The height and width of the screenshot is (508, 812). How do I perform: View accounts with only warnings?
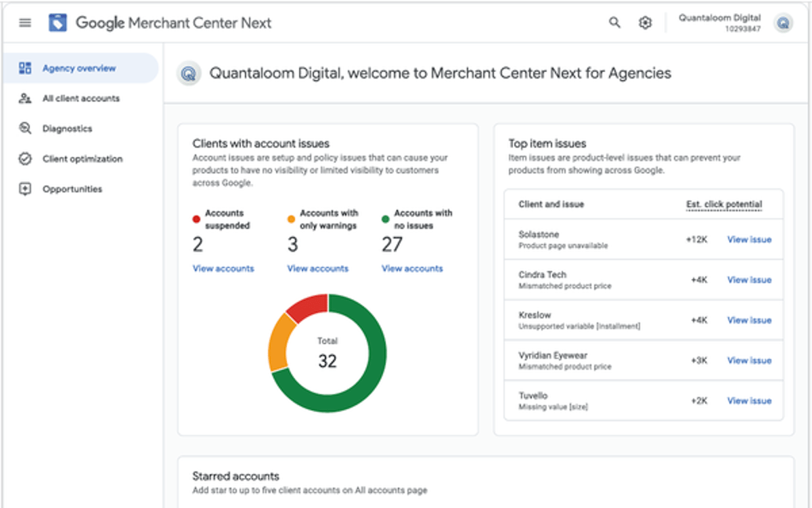pyautogui.click(x=317, y=268)
